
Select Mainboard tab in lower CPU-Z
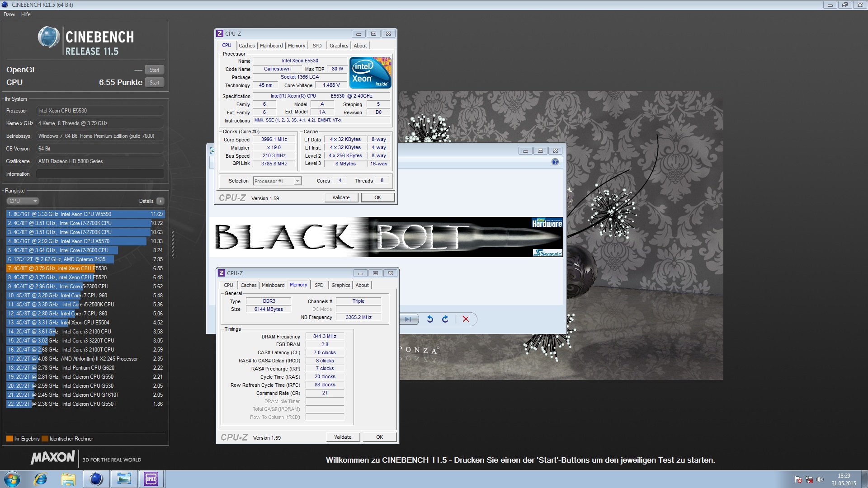pyautogui.click(x=273, y=285)
